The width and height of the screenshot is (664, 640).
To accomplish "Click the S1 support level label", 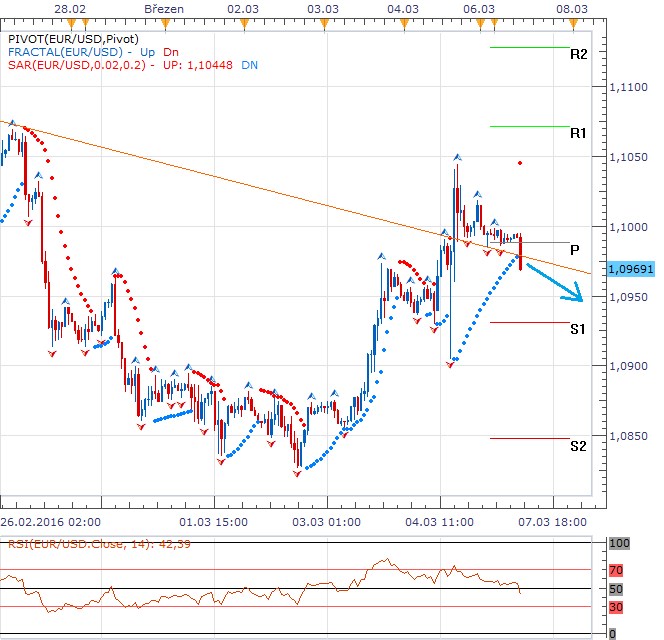I will 578,329.
